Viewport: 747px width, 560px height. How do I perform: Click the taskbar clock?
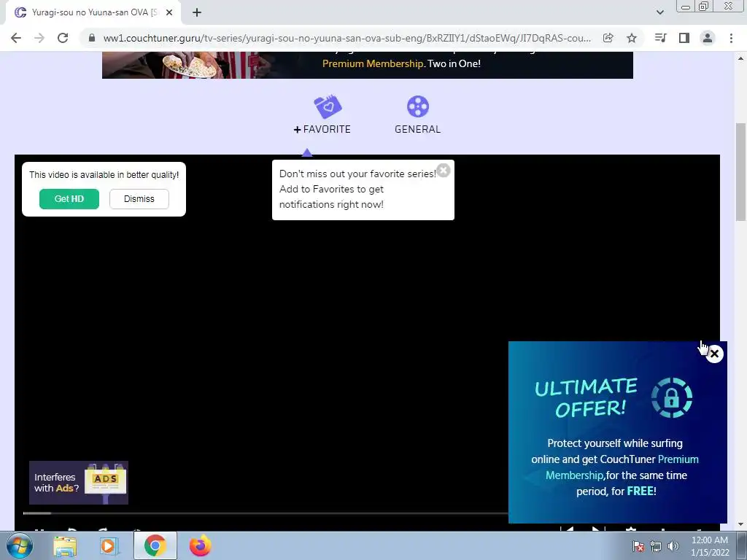point(710,546)
